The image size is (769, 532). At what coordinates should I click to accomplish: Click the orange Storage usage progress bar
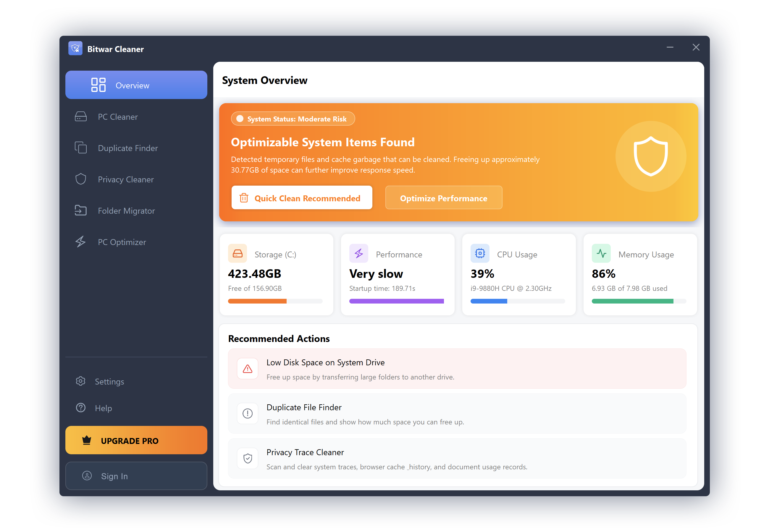click(275, 301)
